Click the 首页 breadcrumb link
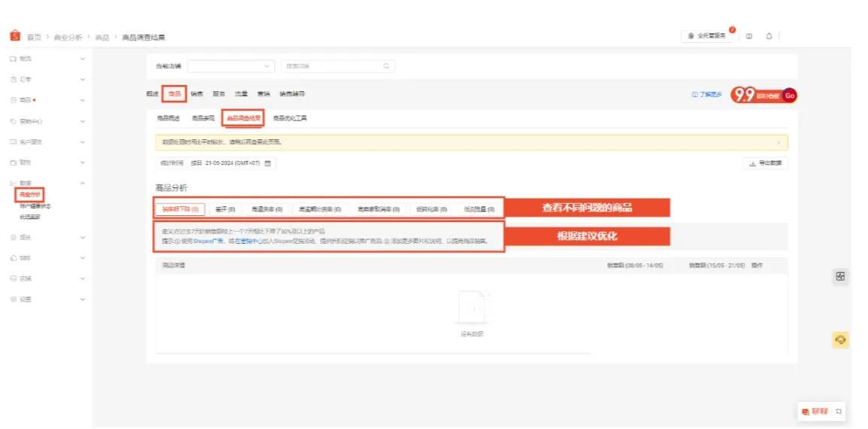This screenshot has width=868, height=429. [x=35, y=37]
